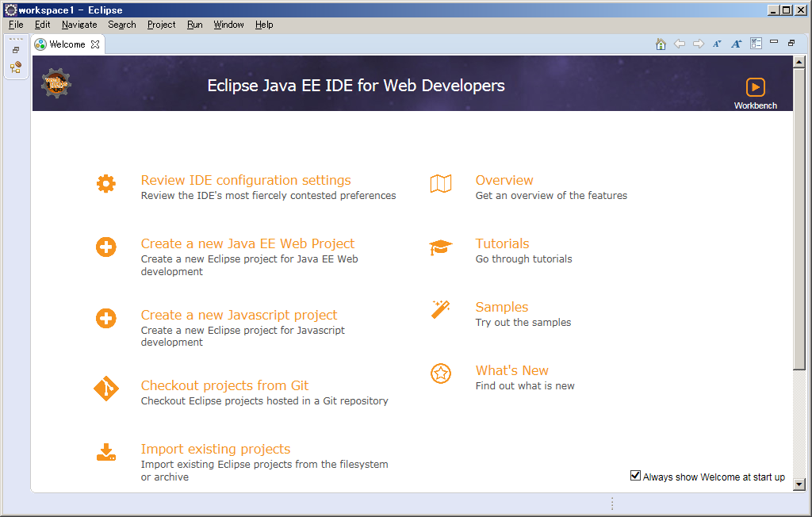Navigate back using the back arrow icon
Image resolution: width=812 pixels, height=517 pixels.
point(680,44)
